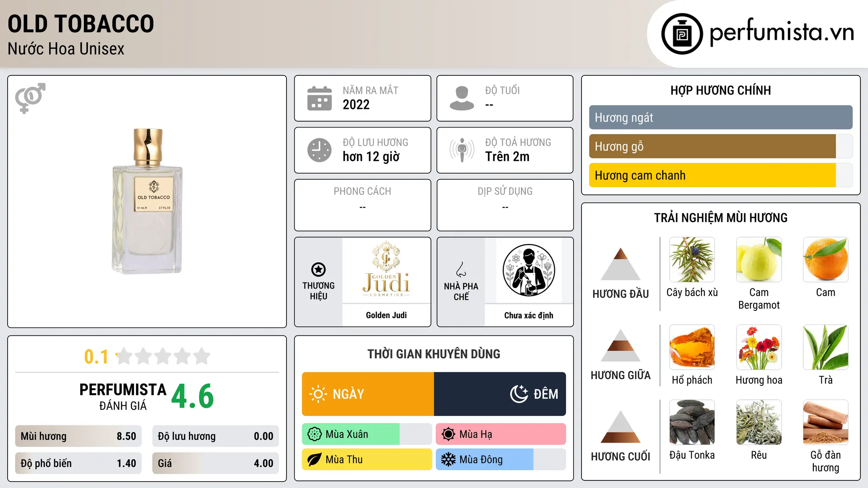Click the 'hơn 12 giờ' longevity value
Image resolution: width=868 pixels, height=488 pixels.
pos(371,157)
